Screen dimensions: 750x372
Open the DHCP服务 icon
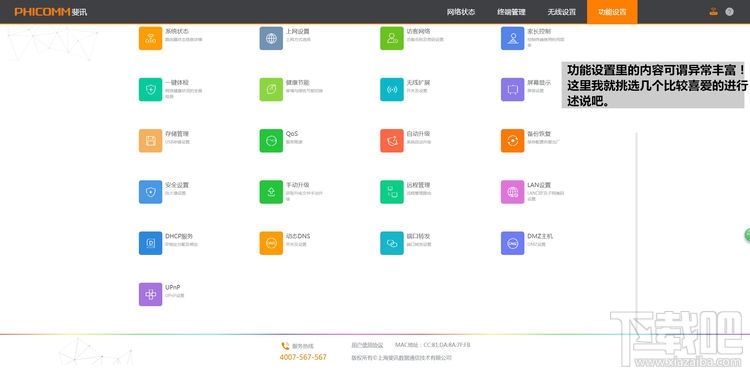coord(151,243)
